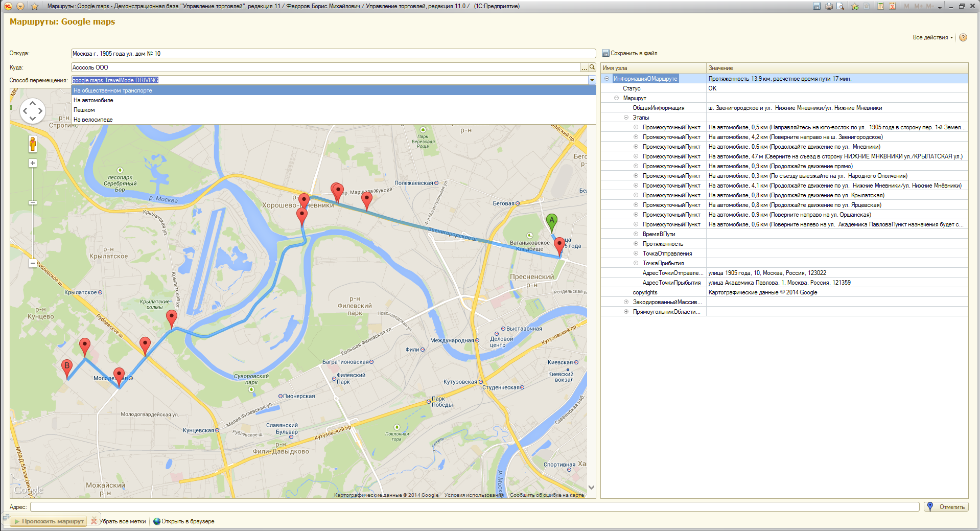Click Сообщить об ошибке на карте link
The height and width of the screenshot is (531, 980).
[547, 495]
